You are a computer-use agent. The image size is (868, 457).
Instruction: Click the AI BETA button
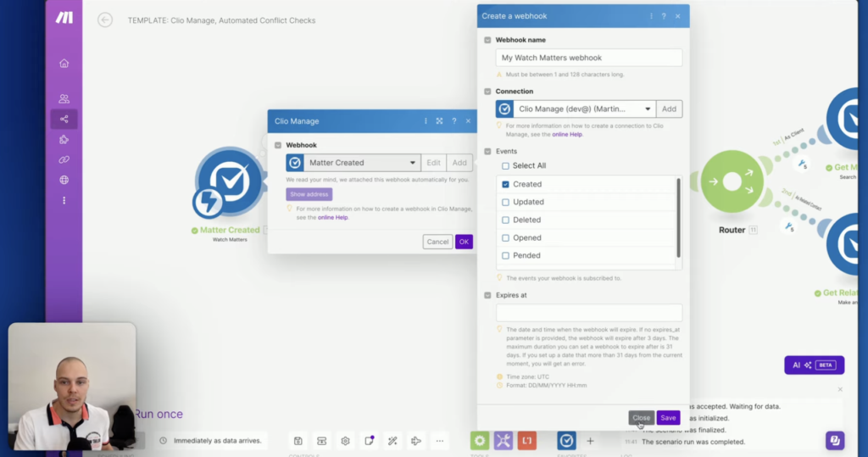coord(814,365)
